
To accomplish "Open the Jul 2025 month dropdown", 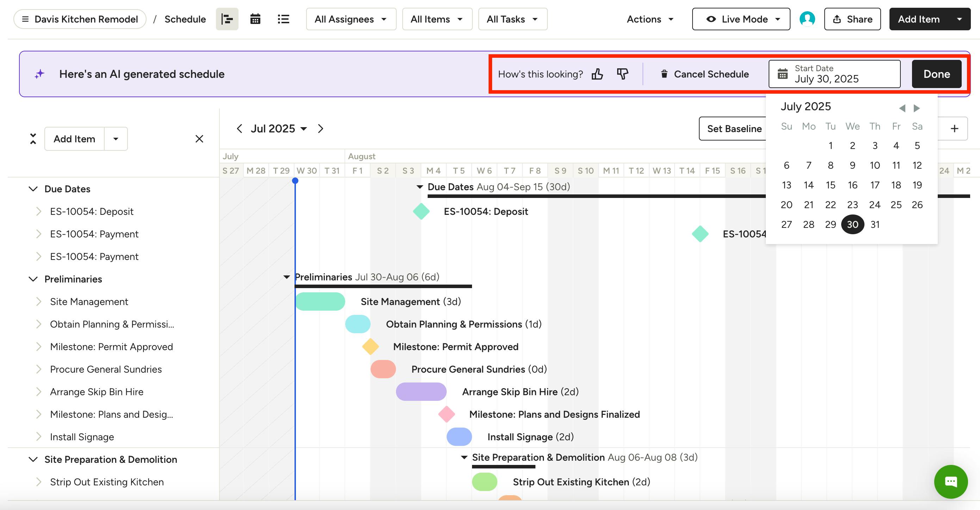I will pos(279,129).
